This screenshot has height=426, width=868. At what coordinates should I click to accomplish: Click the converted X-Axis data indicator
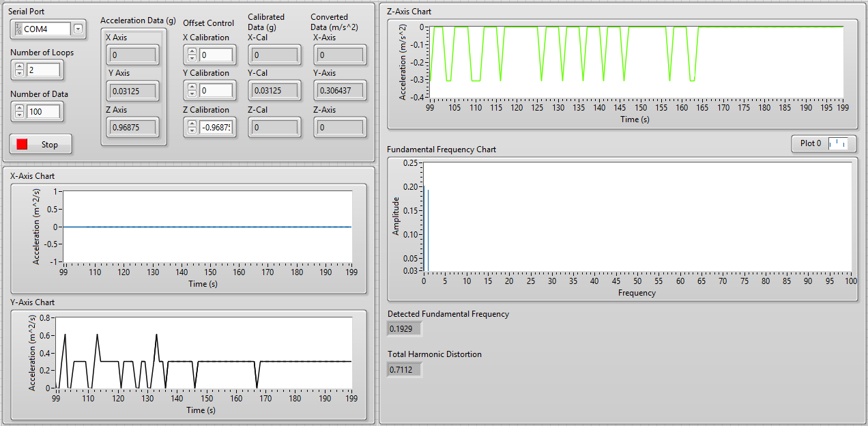[341, 55]
